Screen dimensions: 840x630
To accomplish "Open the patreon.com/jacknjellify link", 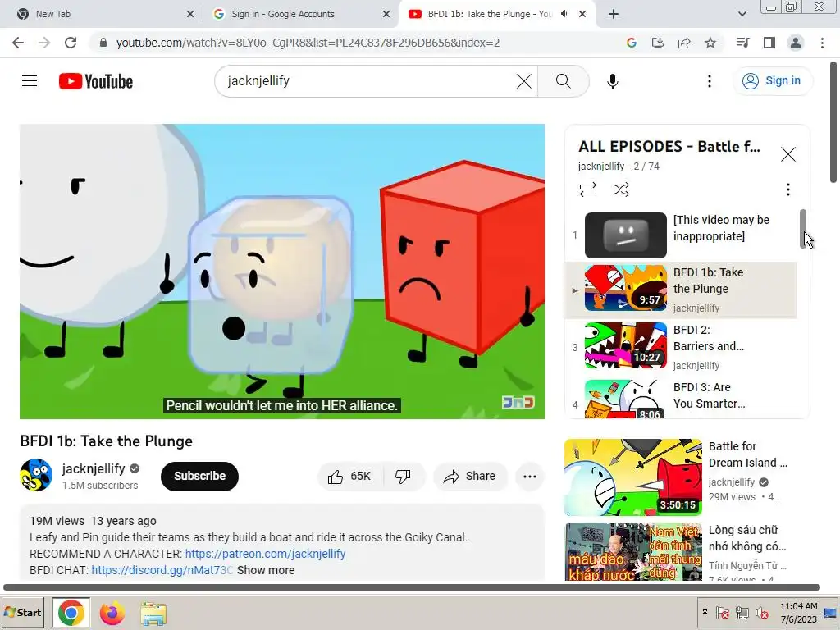I will [x=265, y=554].
